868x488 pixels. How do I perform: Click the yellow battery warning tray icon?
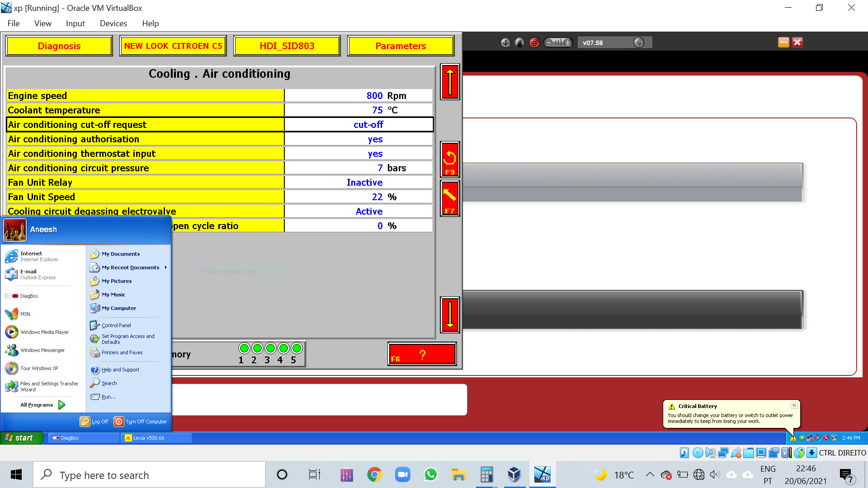click(x=793, y=438)
